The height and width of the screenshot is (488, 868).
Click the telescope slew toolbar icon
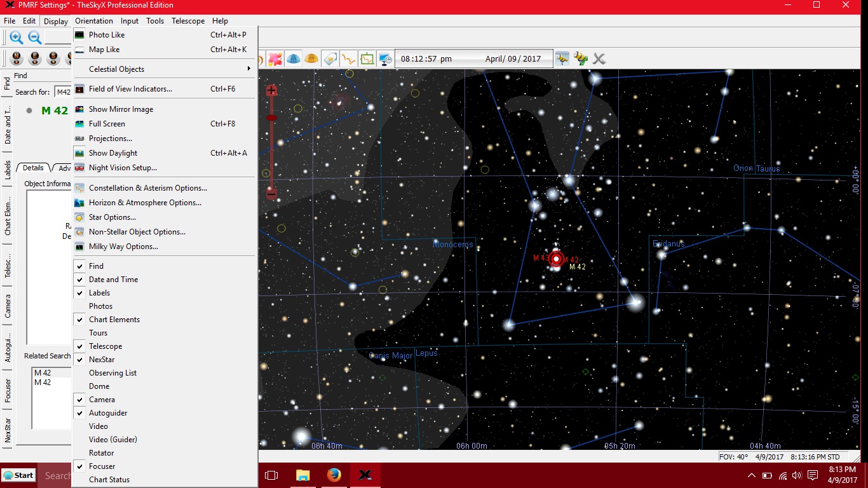[x=580, y=58]
